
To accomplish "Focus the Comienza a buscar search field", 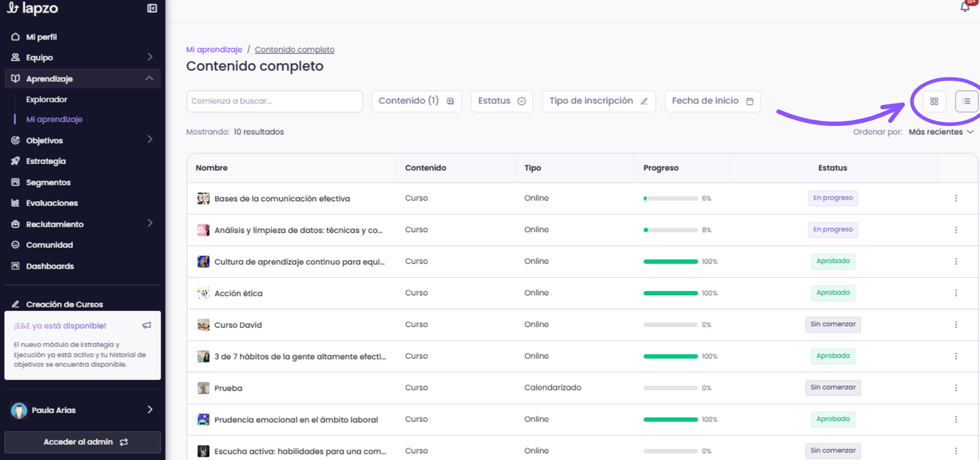I will (274, 101).
